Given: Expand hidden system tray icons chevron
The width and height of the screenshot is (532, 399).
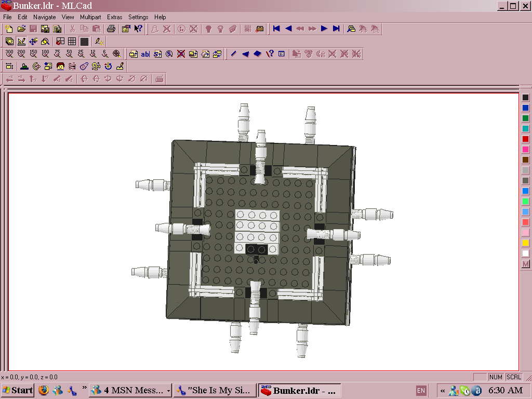Looking at the screenshot, I should pos(443,391).
